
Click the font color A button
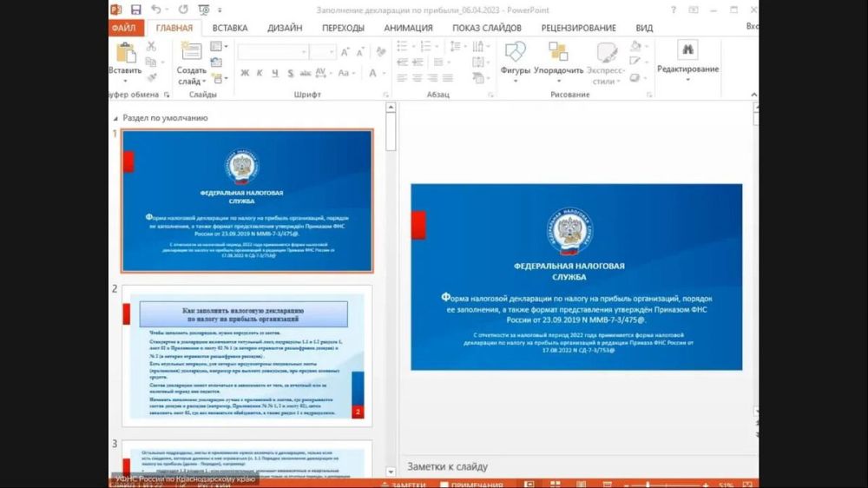[373, 73]
